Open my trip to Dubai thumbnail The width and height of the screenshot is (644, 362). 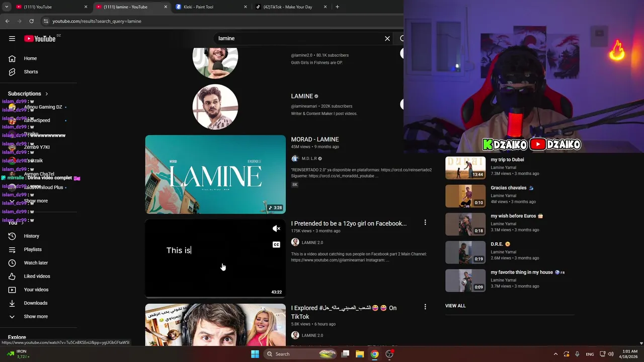point(465,168)
